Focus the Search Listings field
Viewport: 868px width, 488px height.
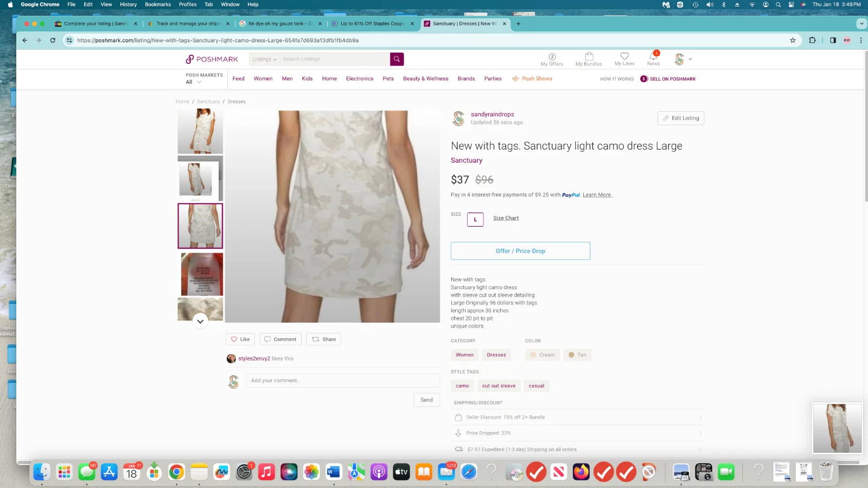tap(335, 59)
